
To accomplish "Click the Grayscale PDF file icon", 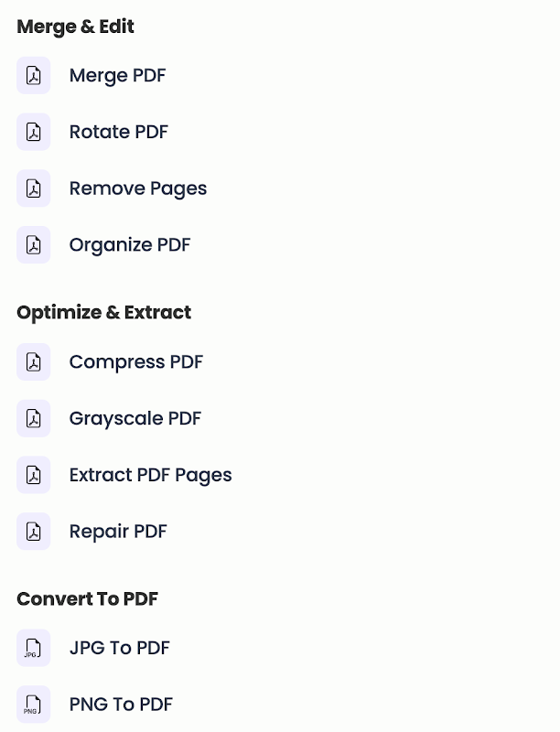I will [x=34, y=419].
